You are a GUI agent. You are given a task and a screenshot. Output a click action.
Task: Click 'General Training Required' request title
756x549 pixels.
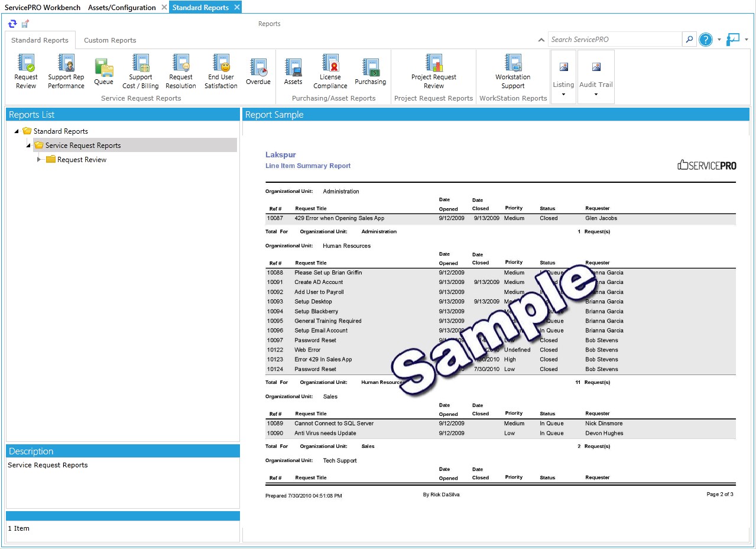click(x=328, y=321)
